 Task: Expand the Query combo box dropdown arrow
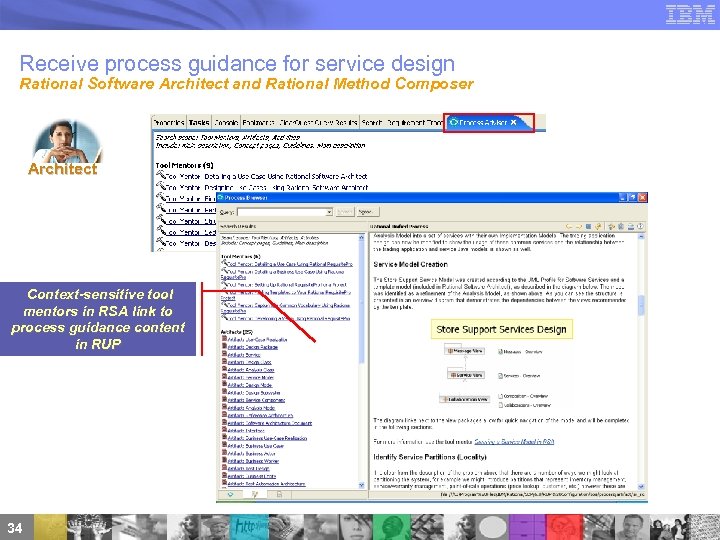[329, 212]
